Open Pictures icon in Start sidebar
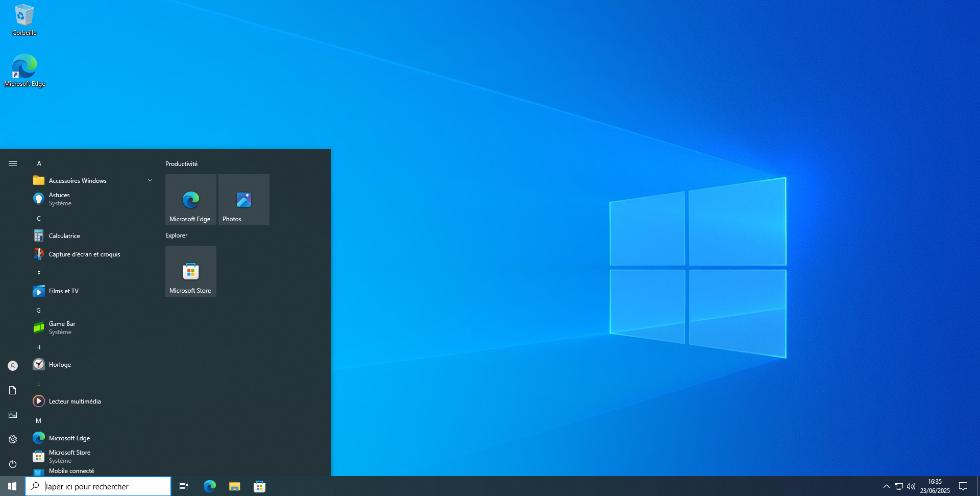 (13, 415)
